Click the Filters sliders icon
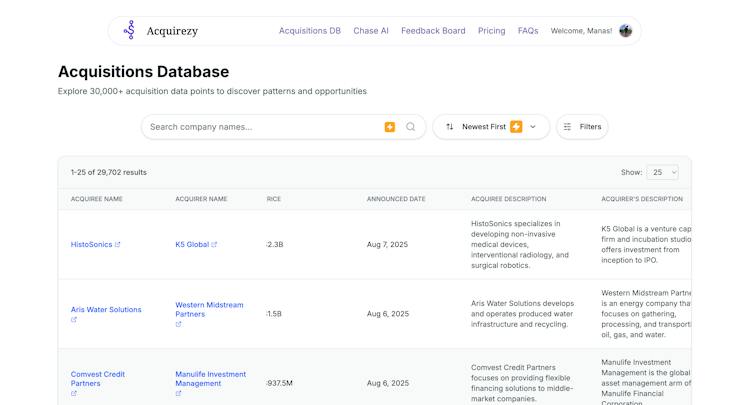 point(567,127)
